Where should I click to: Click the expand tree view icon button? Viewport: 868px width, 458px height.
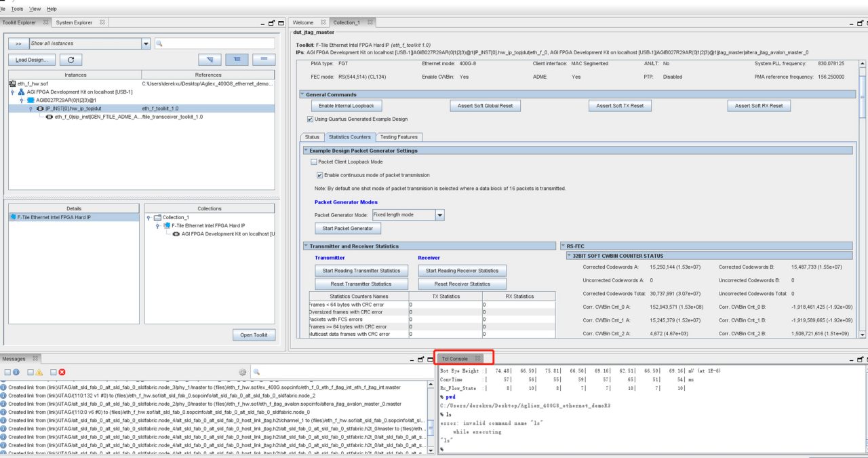tap(211, 60)
